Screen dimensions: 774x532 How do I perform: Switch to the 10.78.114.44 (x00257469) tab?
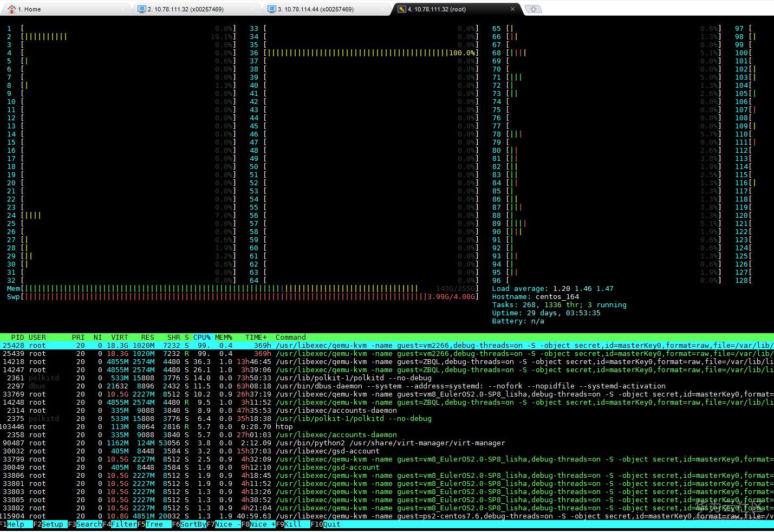coord(315,9)
